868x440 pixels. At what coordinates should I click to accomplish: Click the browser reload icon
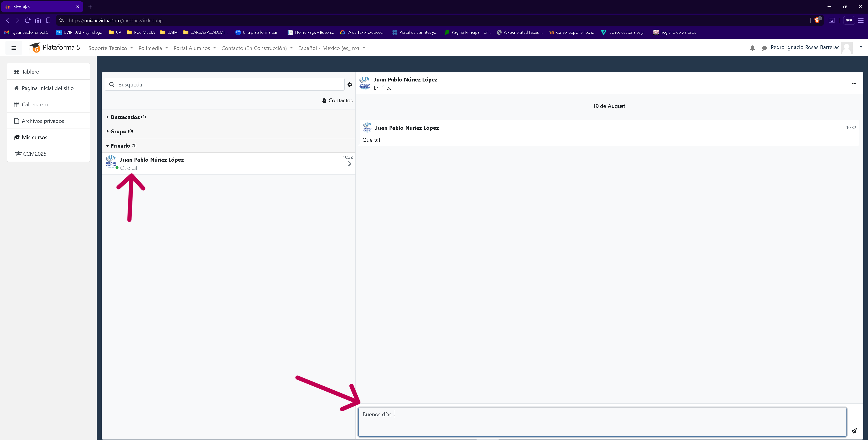(x=28, y=20)
